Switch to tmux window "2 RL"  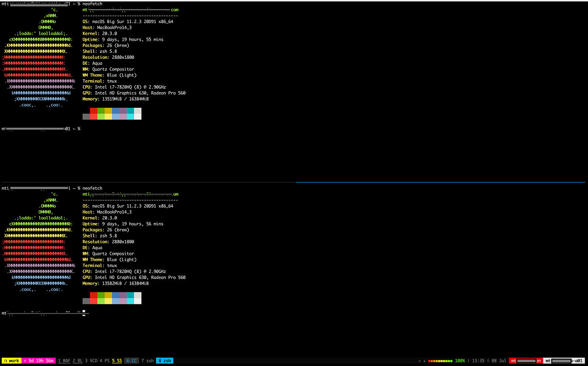pyautogui.click(x=77, y=361)
